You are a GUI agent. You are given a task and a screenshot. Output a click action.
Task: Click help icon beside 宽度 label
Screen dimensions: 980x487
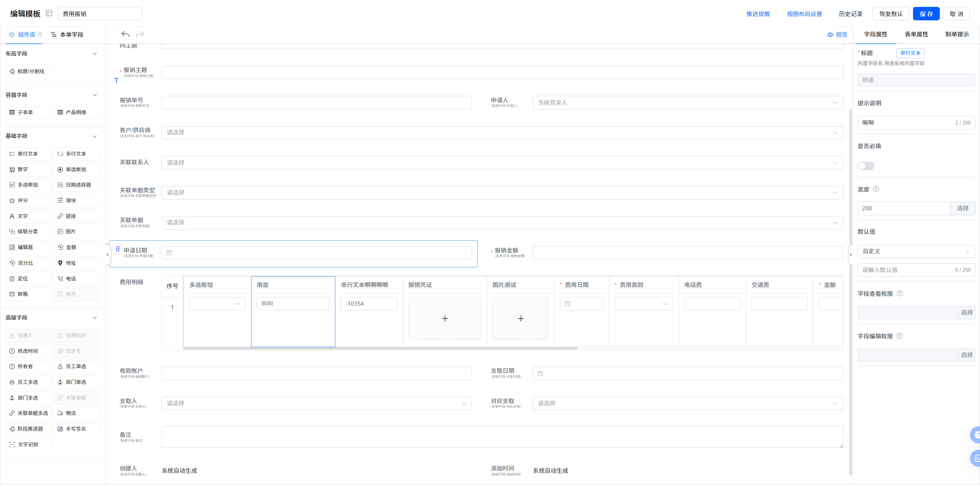pyautogui.click(x=876, y=189)
